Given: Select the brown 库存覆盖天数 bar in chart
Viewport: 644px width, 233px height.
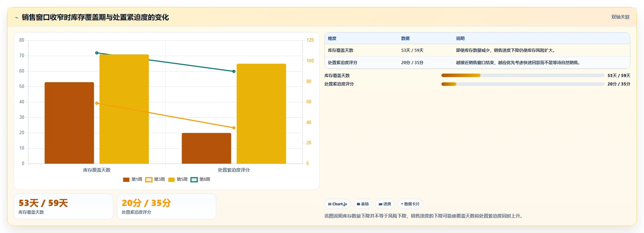Looking at the screenshot, I should pos(69,123).
